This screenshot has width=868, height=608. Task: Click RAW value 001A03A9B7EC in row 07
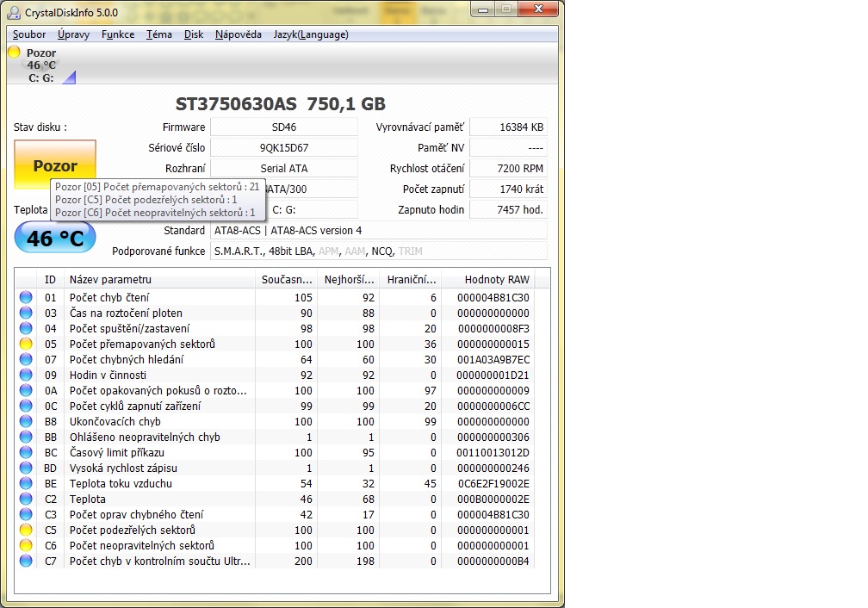(493, 359)
